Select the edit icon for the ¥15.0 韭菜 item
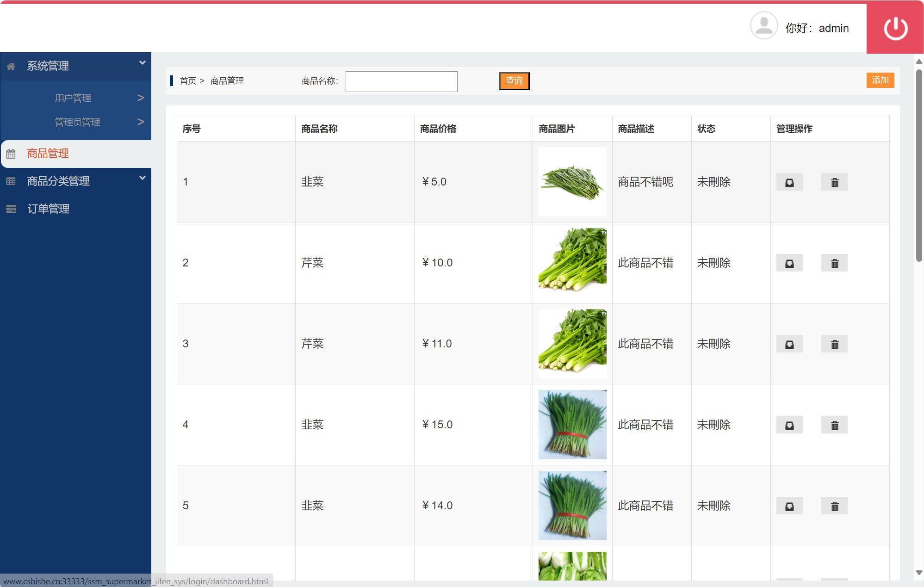 789,425
